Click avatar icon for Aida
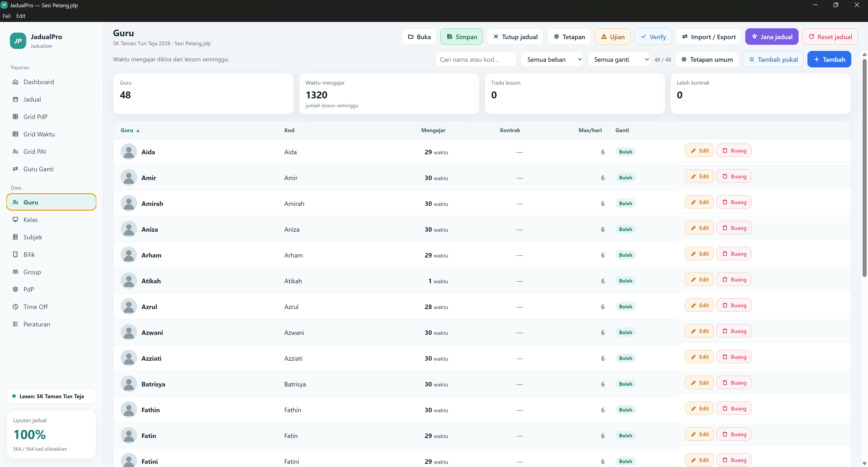Screen dimensions: 868x467 pyautogui.click(x=129, y=152)
